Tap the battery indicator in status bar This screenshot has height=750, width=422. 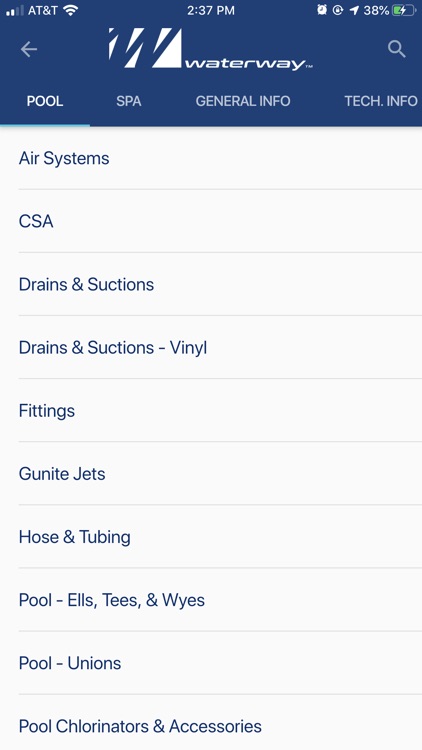point(403,11)
